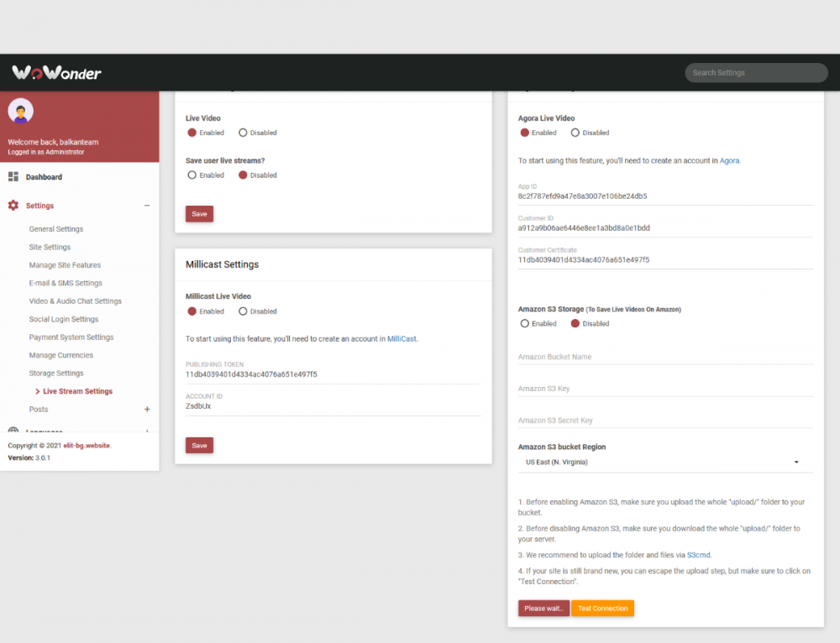
Task: Open the Posts menu item
Action: coord(39,409)
